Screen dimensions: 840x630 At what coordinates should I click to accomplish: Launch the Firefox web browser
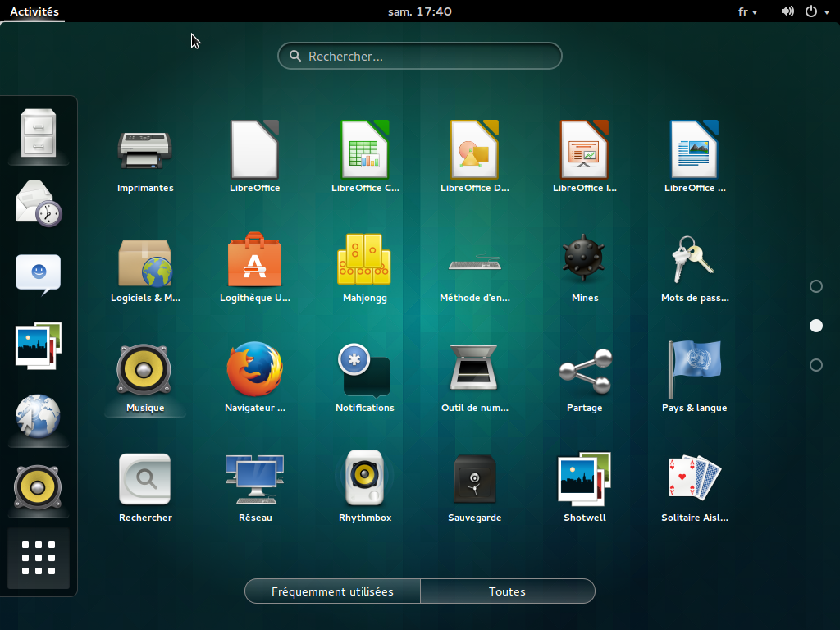(x=254, y=370)
